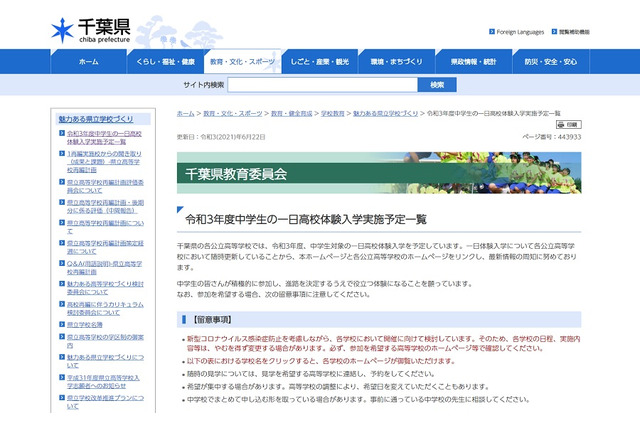This screenshot has width=640, height=426.
Task: Click the 教育・健全育成 breadcrumb link
Action: [x=291, y=113]
